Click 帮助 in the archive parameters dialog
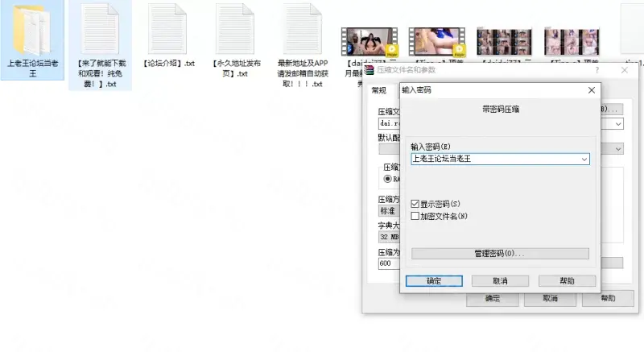Viewport: 644px width, 352px height. [609, 299]
